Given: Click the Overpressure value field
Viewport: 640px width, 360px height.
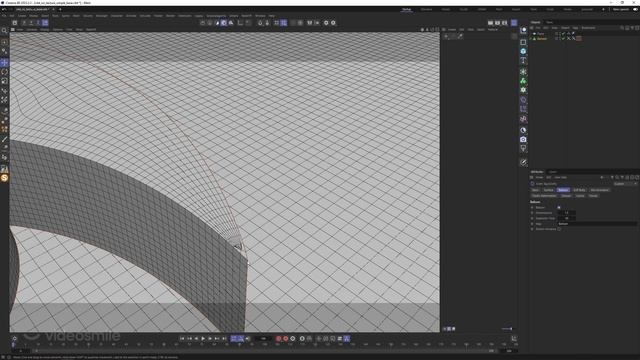Looking at the screenshot, I should point(567,213).
